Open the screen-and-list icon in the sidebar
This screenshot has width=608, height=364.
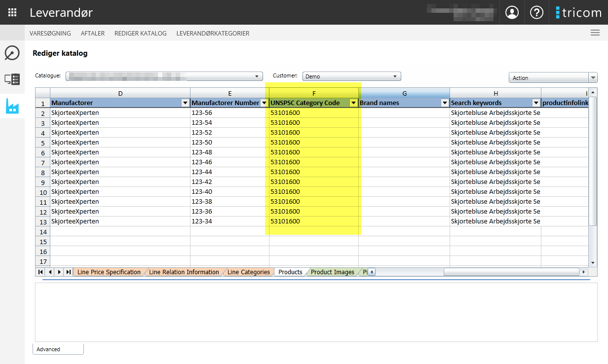click(x=12, y=79)
